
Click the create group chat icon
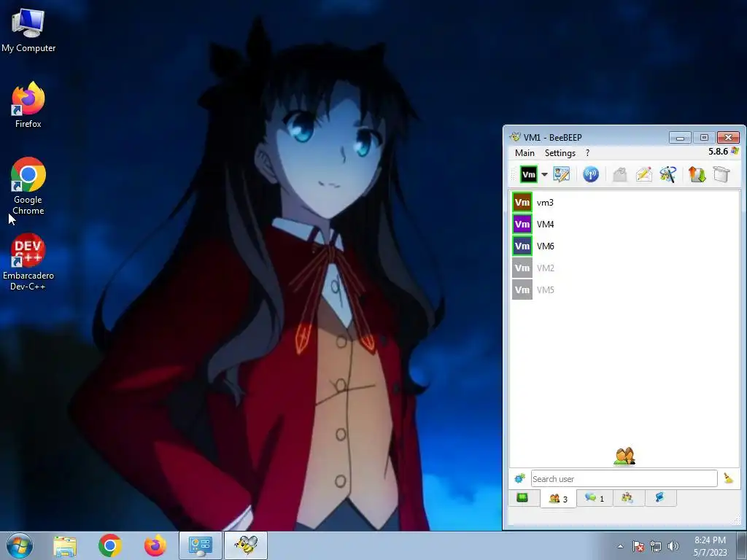tap(668, 174)
